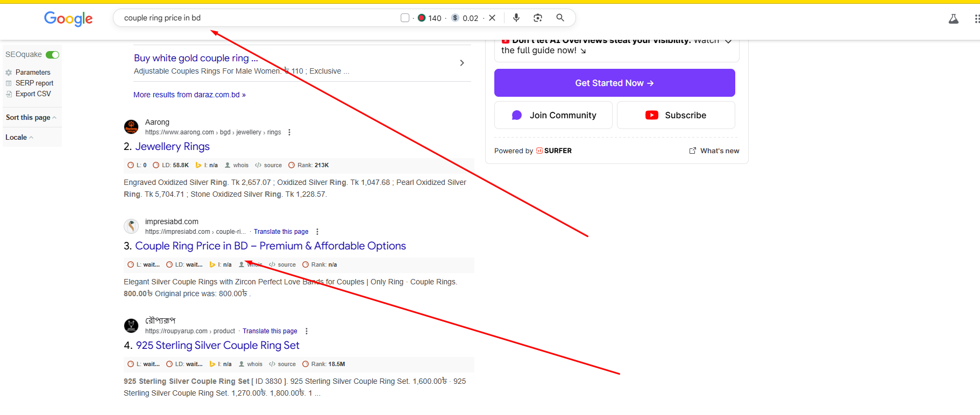Viewport: 980px width, 415px height.
Task: Click the Get Started Now button
Action: click(614, 83)
